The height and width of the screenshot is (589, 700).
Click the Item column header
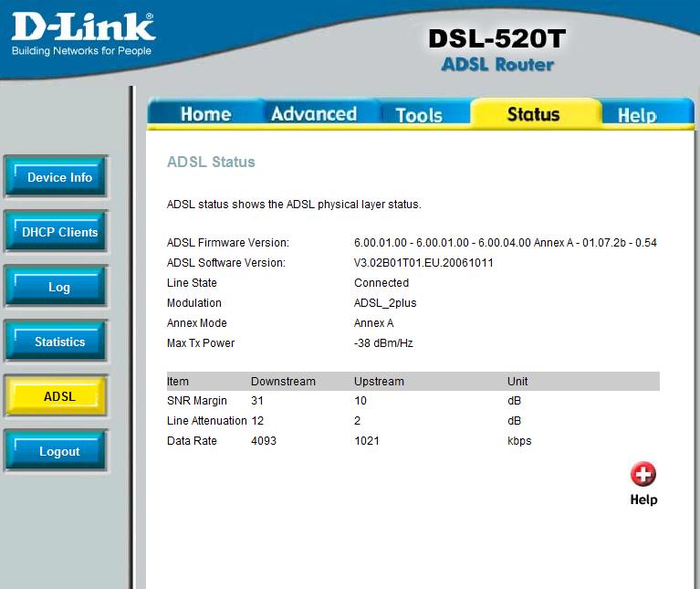(x=178, y=382)
